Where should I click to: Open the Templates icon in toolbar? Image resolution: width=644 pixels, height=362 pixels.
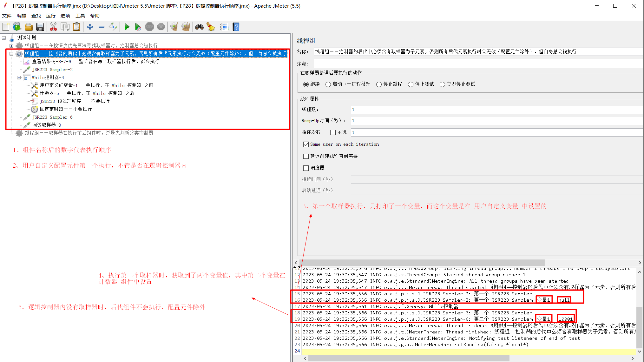tap(17, 27)
